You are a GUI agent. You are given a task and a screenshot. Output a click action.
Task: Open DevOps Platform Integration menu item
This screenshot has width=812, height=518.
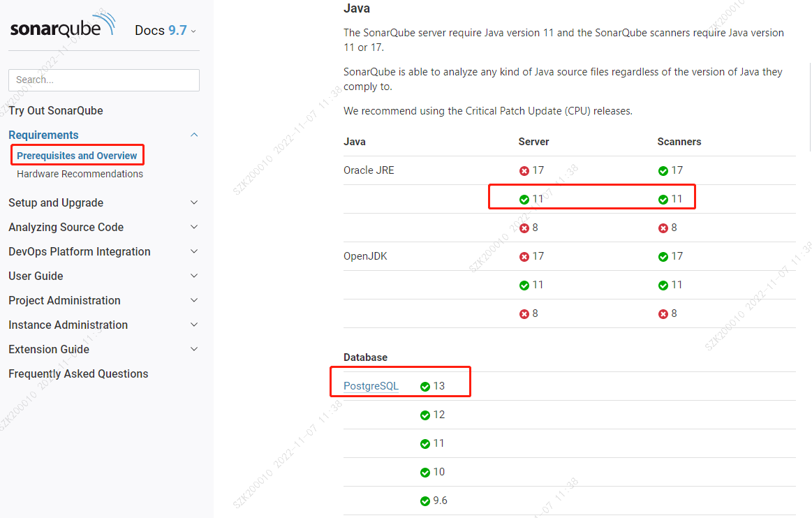(79, 251)
